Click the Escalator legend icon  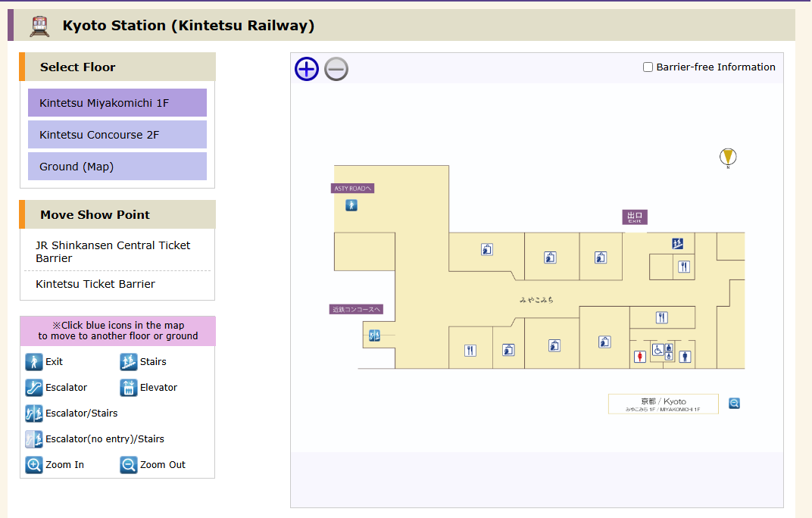click(33, 388)
